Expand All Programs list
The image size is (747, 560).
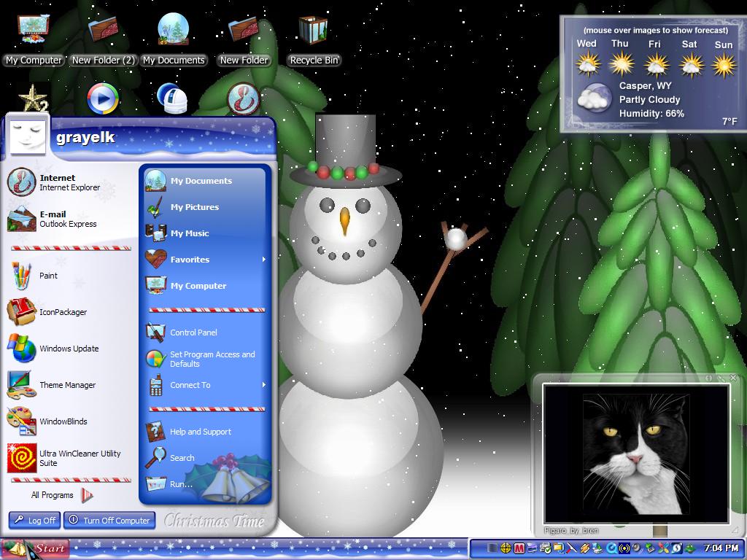coord(61,495)
